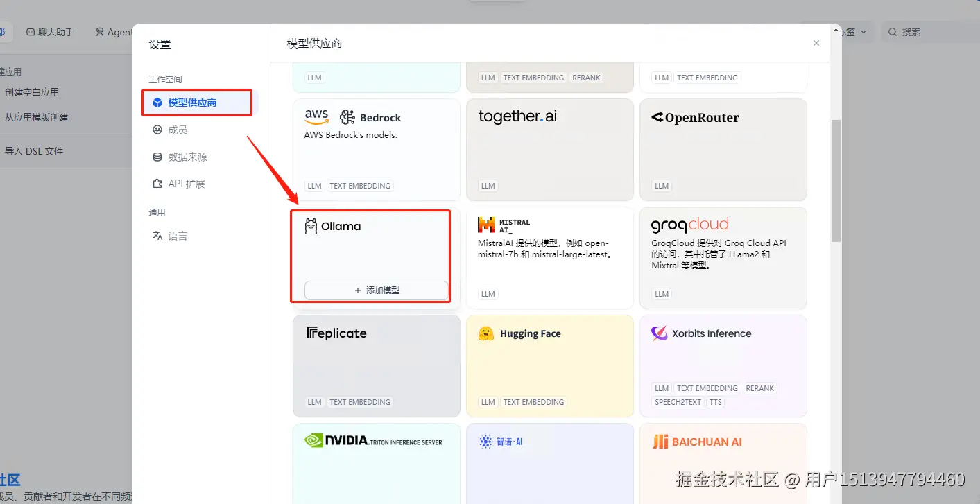
Task: Click the 语言 translate icon
Action: (157, 236)
